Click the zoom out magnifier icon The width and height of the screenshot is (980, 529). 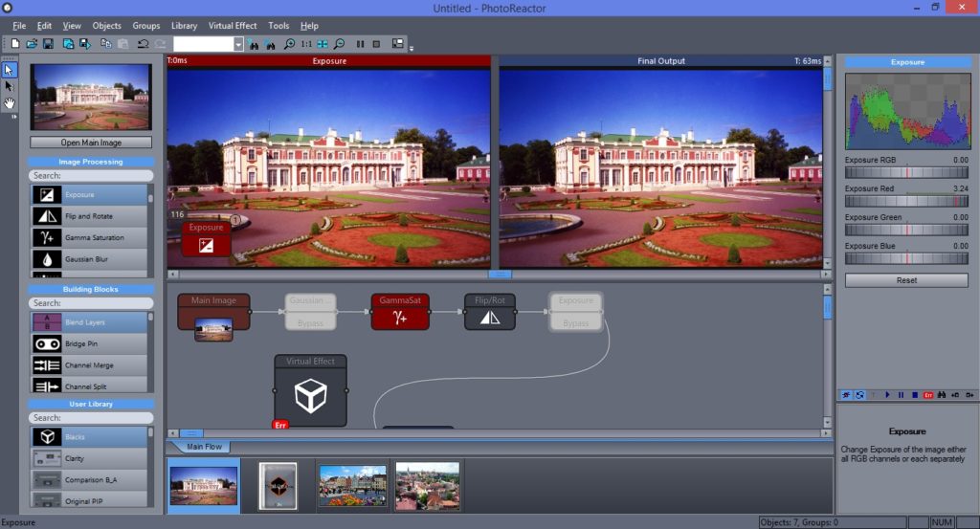click(x=340, y=44)
